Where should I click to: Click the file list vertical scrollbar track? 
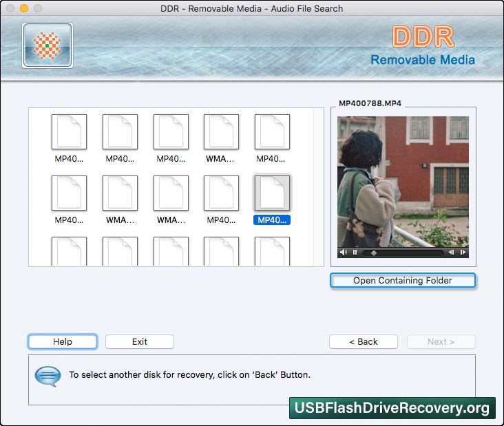[319, 187]
